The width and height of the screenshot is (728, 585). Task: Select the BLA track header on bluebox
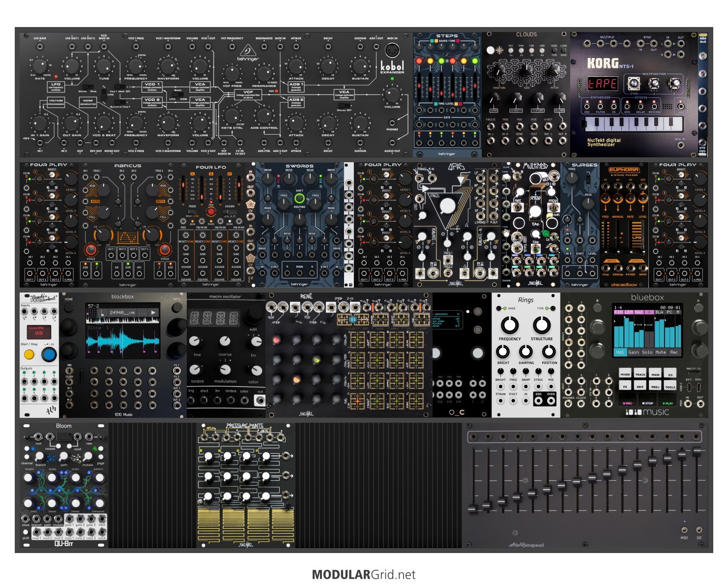tap(659, 312)
